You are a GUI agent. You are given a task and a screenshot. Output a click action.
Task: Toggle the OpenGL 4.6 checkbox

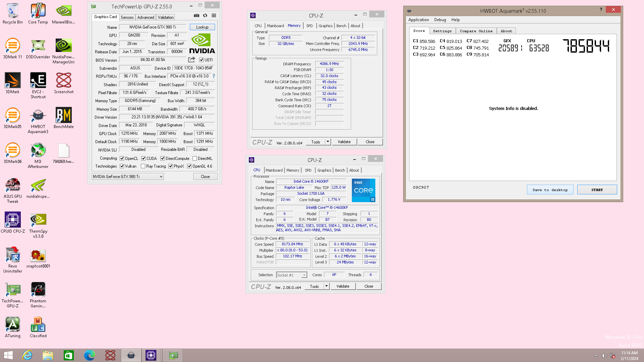[x=190, y=166]
